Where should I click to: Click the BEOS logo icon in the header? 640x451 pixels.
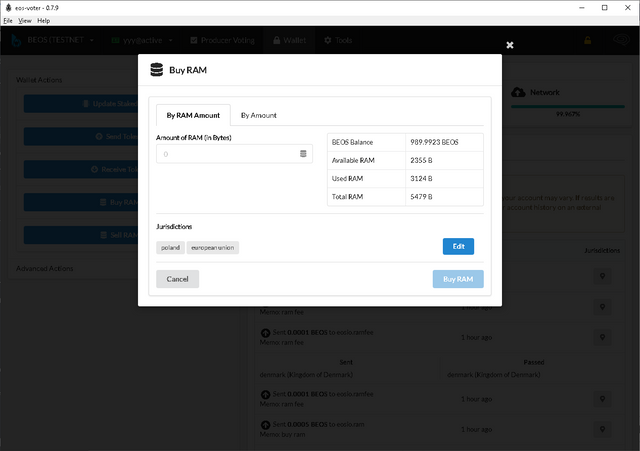pos(16,40)
